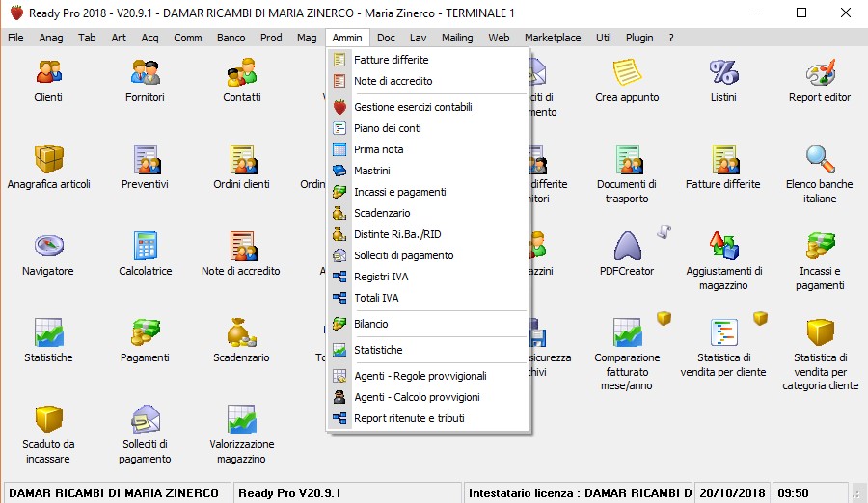Open the Tab menu
Image resolution: width=868 pixels, height=503 pixels.
(x=87, y=38)
